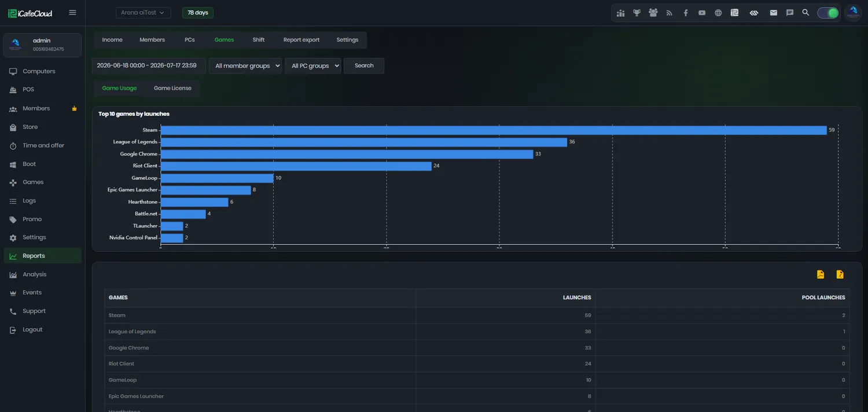Click the date range input field

[x=149, y=66]
